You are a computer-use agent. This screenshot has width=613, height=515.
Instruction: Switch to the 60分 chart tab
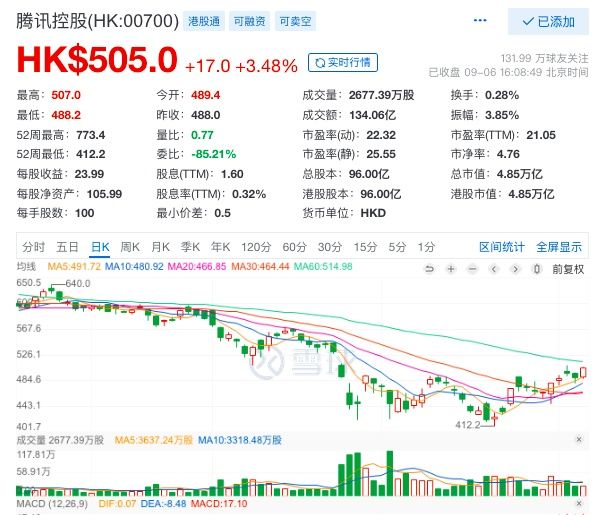tap(294, 247)
